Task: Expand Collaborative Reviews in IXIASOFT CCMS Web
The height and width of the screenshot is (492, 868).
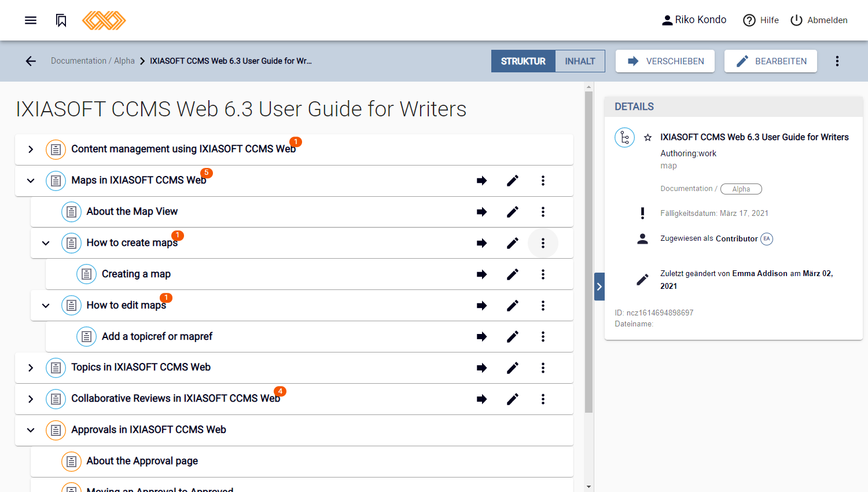Action: tap(31, 399)
